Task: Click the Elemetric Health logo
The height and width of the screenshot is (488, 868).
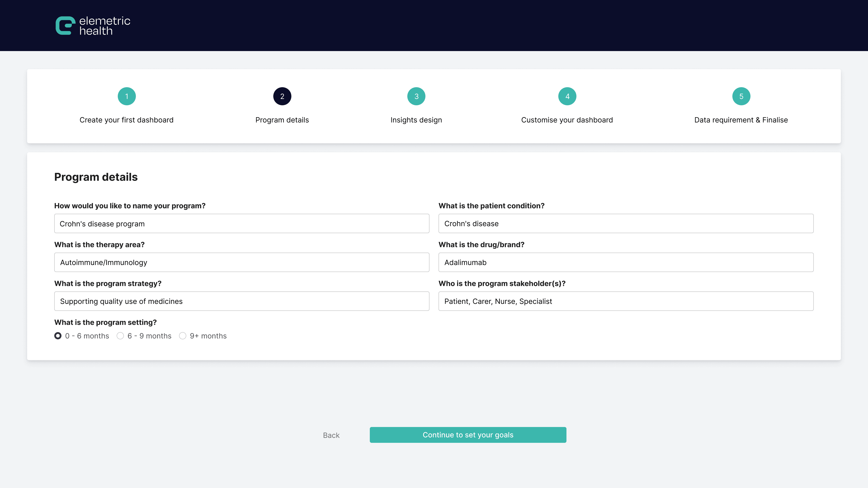Action: pos(93,26)
